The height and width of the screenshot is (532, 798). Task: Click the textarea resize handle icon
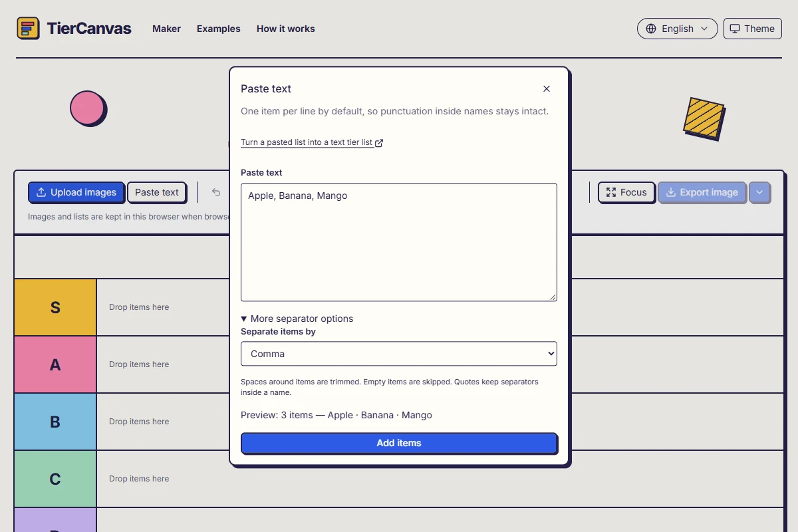(x=552, y=297)
